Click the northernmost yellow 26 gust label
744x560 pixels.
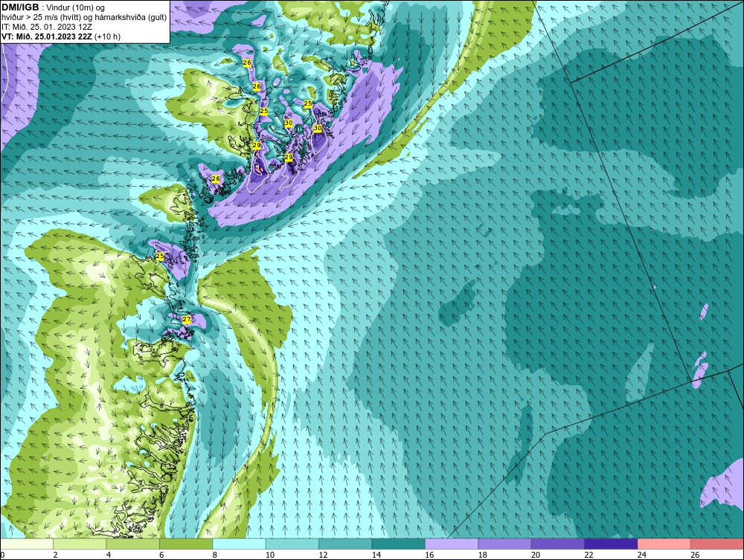point(247,62)
